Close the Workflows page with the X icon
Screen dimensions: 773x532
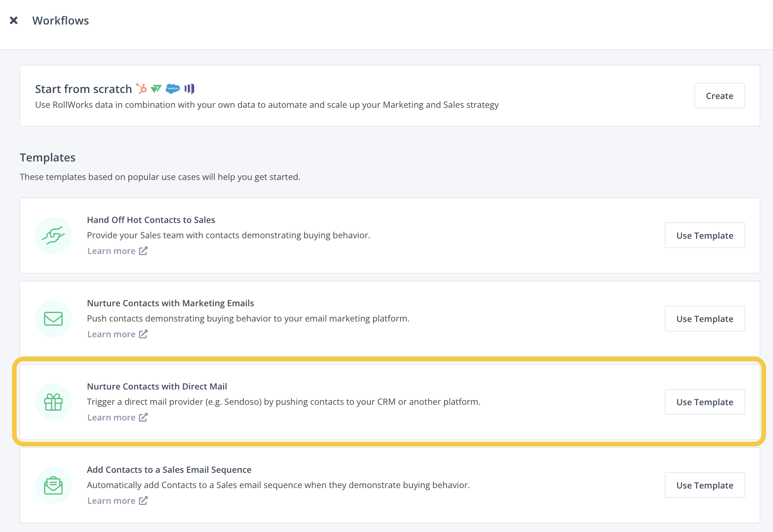tap(14, 20)
